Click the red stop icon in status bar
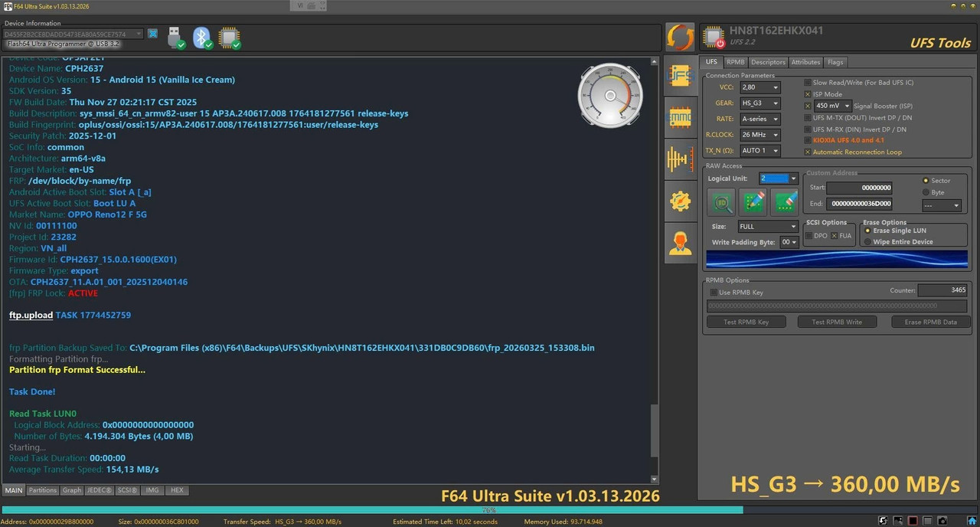This screenshot has height=527, width=980. [913, 521]
